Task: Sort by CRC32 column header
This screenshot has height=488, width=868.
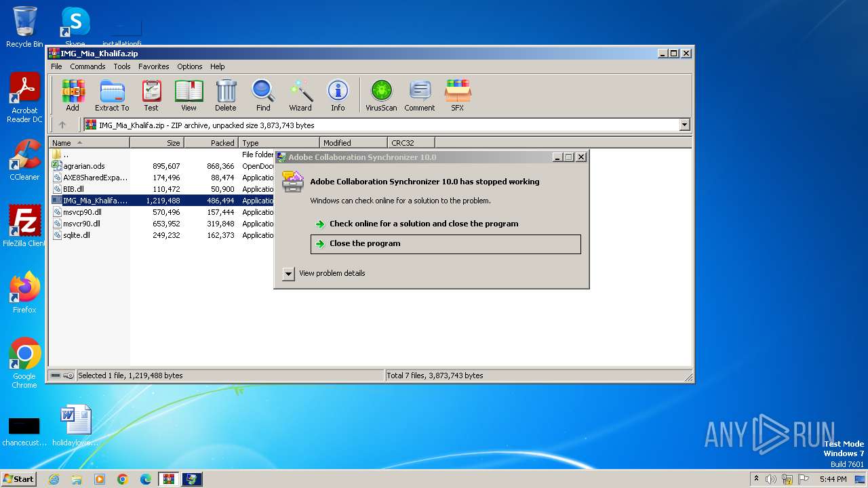Action: tap(411, 143)
